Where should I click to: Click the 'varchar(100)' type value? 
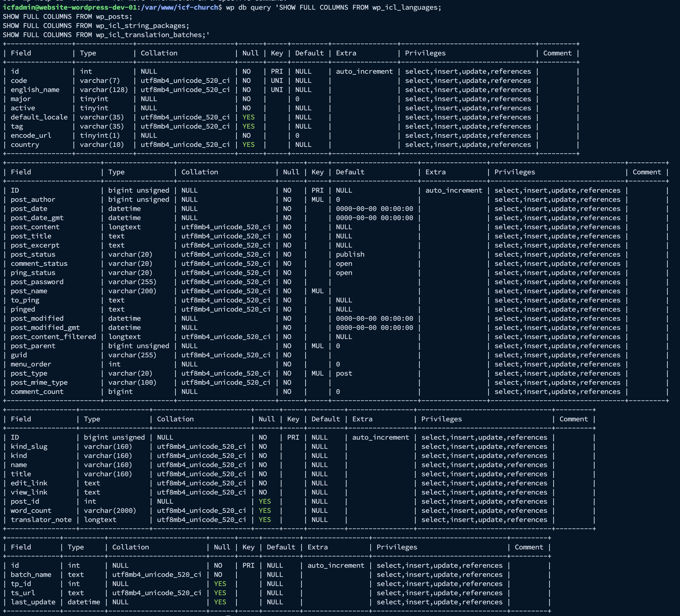(x=132, y=382)
